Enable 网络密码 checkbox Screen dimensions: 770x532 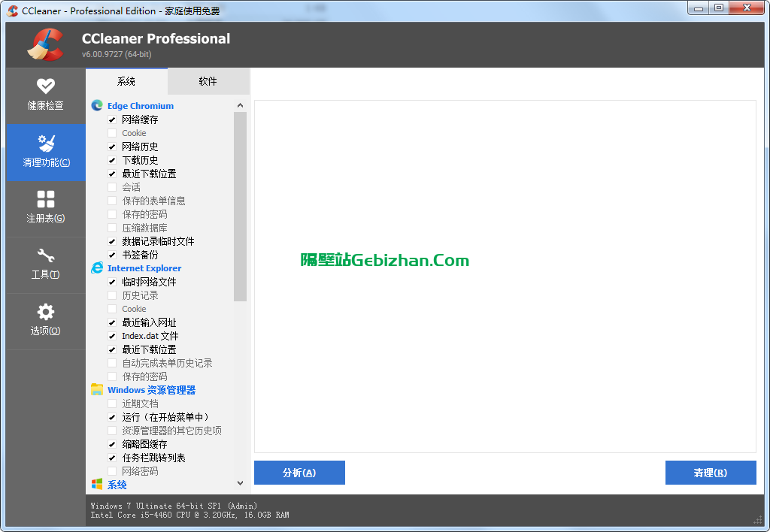(112, 471)
